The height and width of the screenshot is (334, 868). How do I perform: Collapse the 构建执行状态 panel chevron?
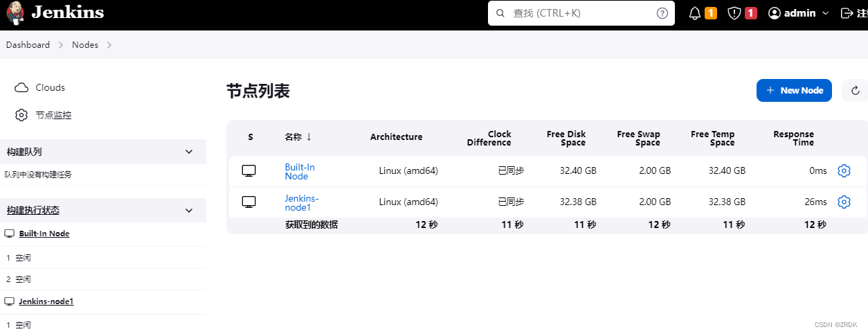point(190,211)
